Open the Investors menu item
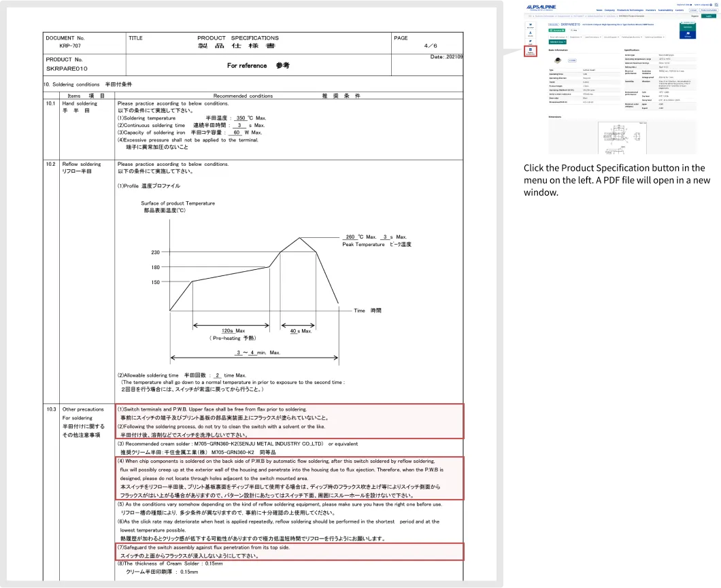Viewport: 721px width, 588px height. (651, 10)
